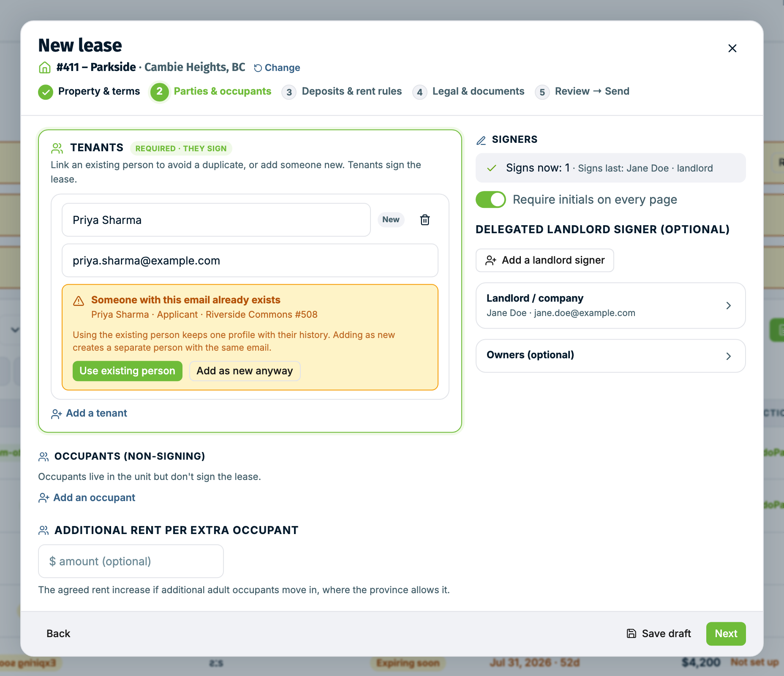The height and width of the screenshot is (676, 784).
Task: Click the people icon beside TENANTS heading
Action: 57,148
